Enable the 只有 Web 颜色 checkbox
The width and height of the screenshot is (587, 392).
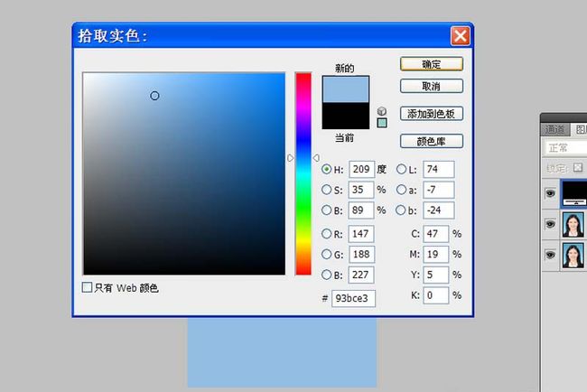[87, 287]
